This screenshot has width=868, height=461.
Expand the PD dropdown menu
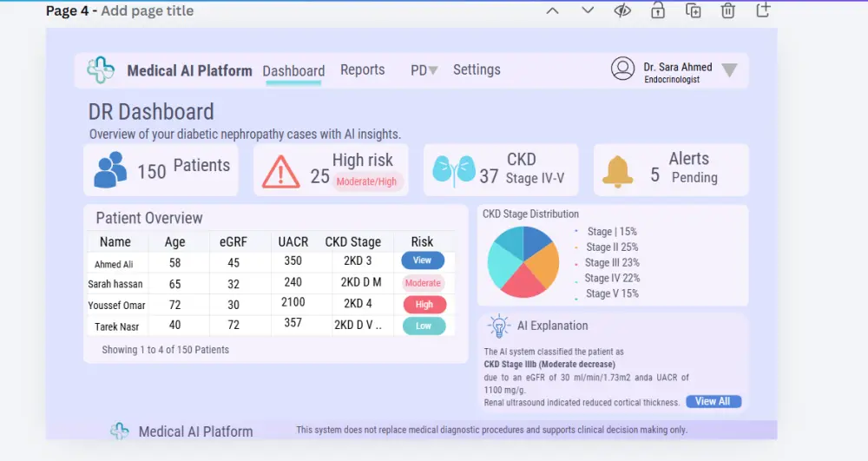(x=424, y=70)
